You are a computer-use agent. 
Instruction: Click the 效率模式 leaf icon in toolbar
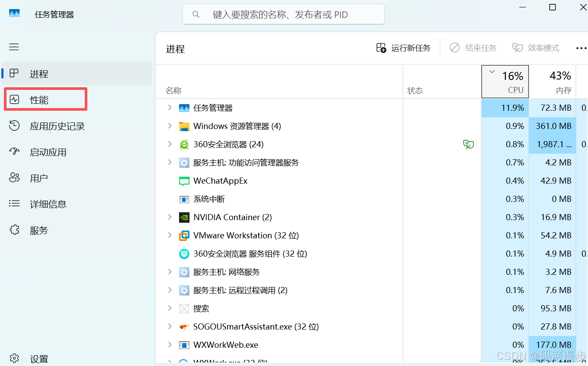[517, 48]
